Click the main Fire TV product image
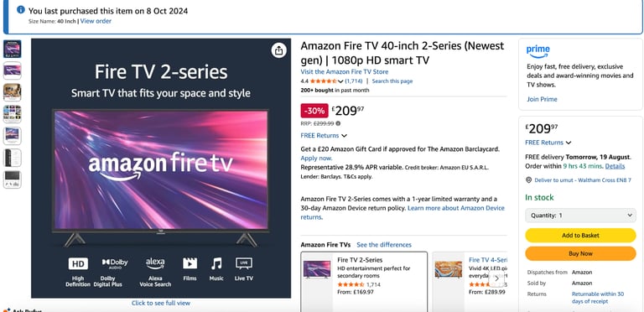 click(161, 169)
